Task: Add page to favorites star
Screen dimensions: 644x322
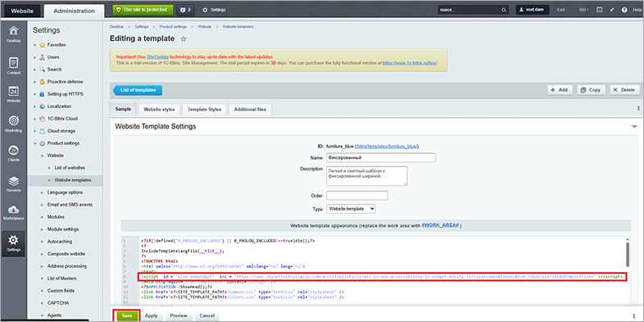Action: click(184, 39)
